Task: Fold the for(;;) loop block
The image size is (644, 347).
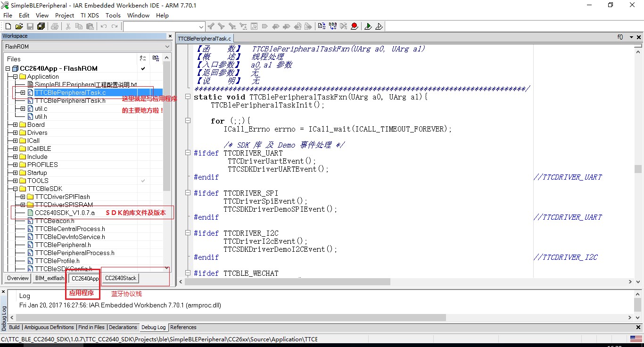Action: tap(188, 121)
